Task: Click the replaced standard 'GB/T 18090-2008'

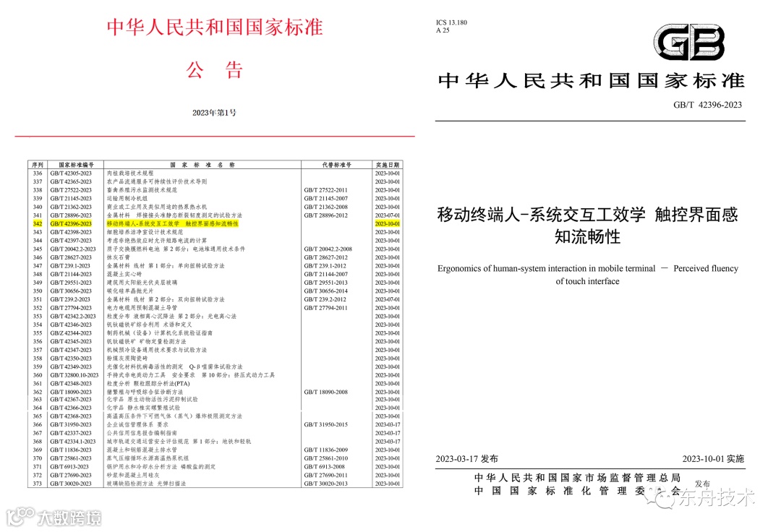Action: pyautogui.click(x=325, y=392)
